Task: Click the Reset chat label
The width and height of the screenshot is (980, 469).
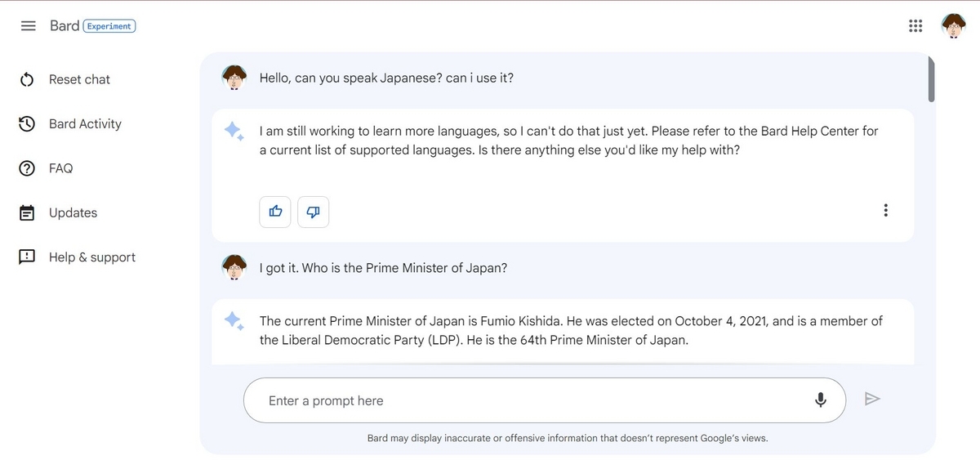Action: pyautogui.click(x=79, y=79)
